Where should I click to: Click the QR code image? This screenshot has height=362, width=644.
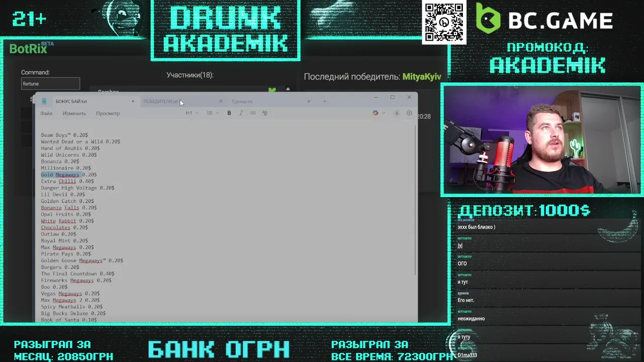[x=444, y=22]
